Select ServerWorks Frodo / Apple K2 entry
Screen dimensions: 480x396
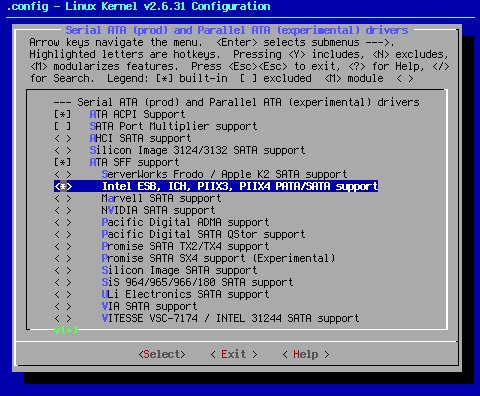pos(224,174)
